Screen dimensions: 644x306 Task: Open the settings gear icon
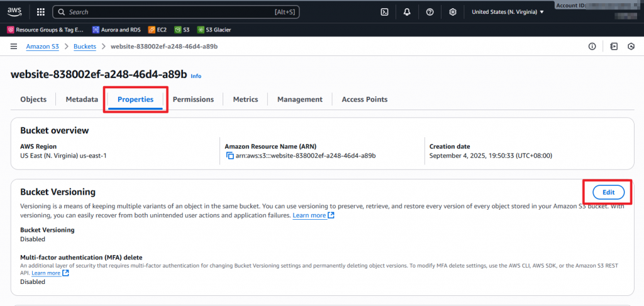[453, 12]
